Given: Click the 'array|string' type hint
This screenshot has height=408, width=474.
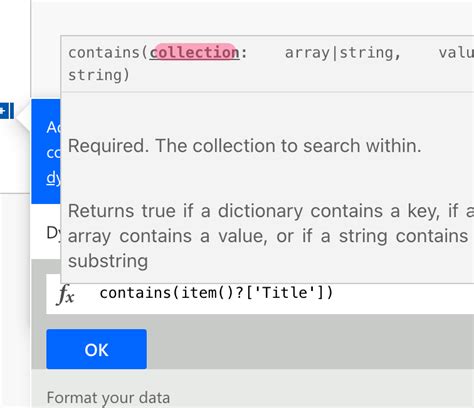Looking at the screenshot, I should tap(343, 53).
